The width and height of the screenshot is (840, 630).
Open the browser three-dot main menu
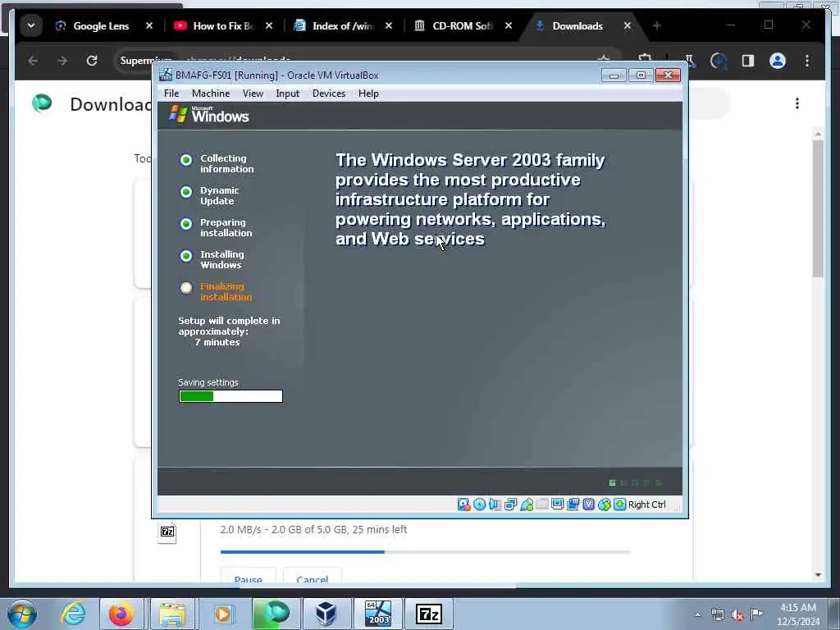click(807, 61)
